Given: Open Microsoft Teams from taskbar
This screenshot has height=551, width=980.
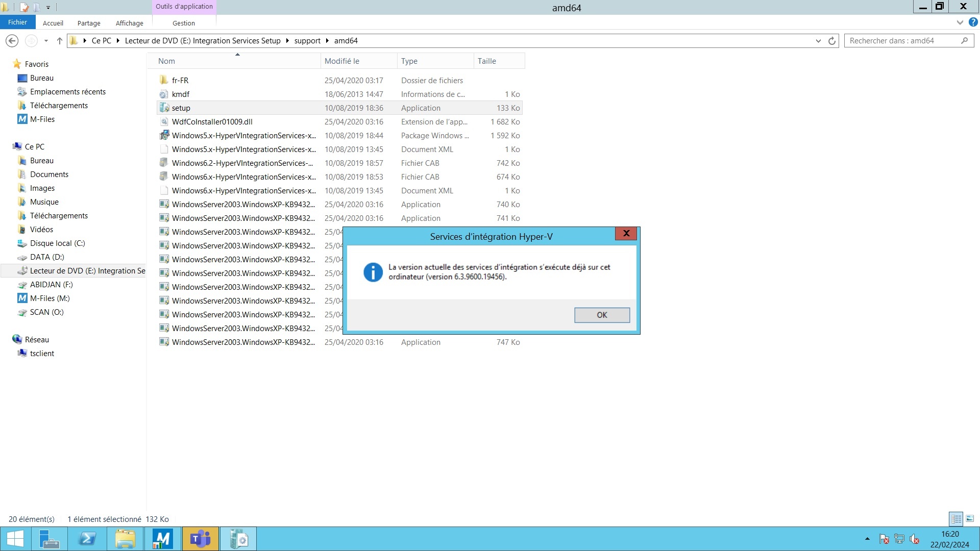Looking at the screenshot, I should (201, 539).
